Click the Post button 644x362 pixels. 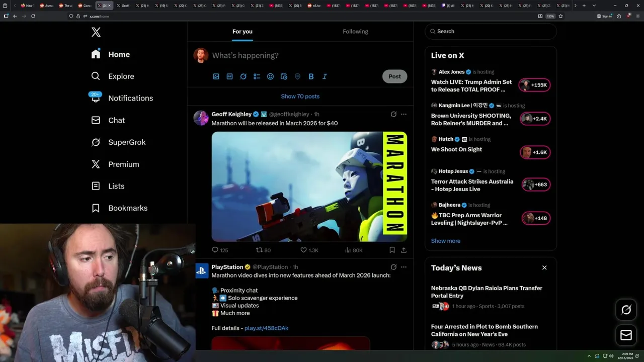point(394,76)
